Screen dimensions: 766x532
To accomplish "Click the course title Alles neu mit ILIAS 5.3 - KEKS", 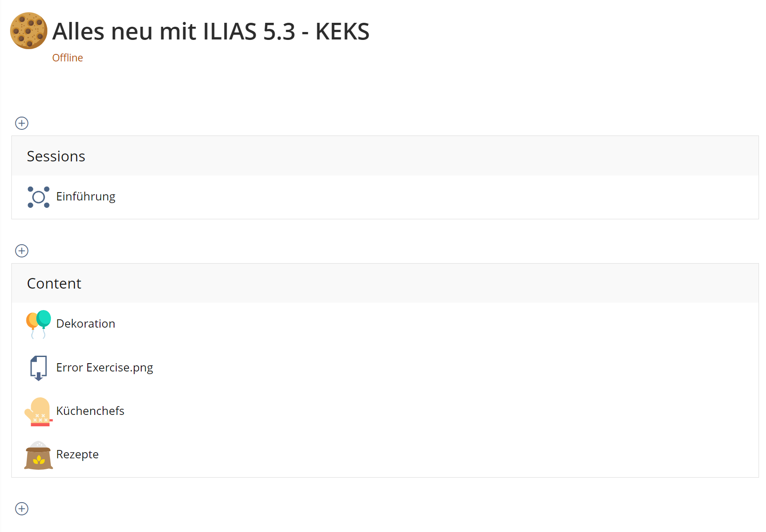I will pos(211,32).
